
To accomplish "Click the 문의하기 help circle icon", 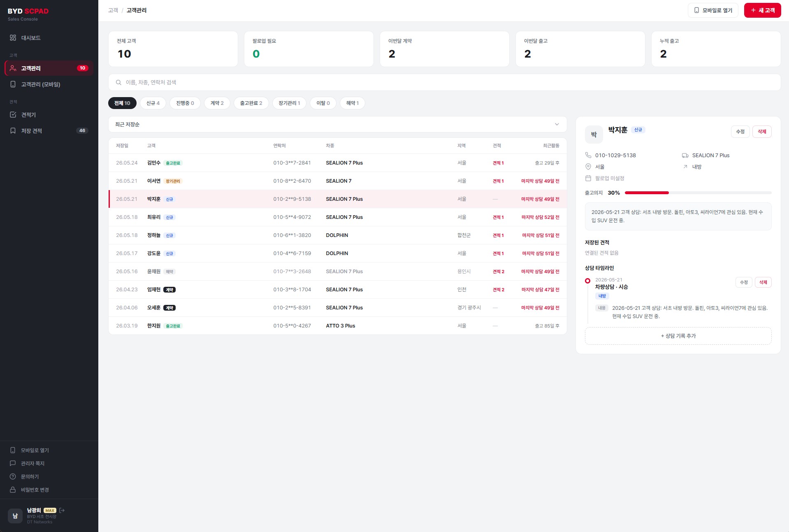I will [x=13, y=476].
